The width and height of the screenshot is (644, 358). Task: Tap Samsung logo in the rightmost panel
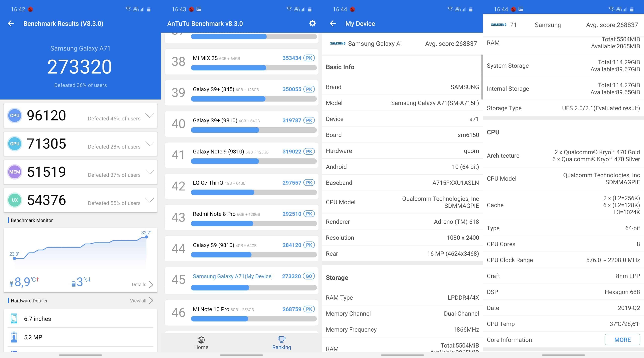click(499, 25)
